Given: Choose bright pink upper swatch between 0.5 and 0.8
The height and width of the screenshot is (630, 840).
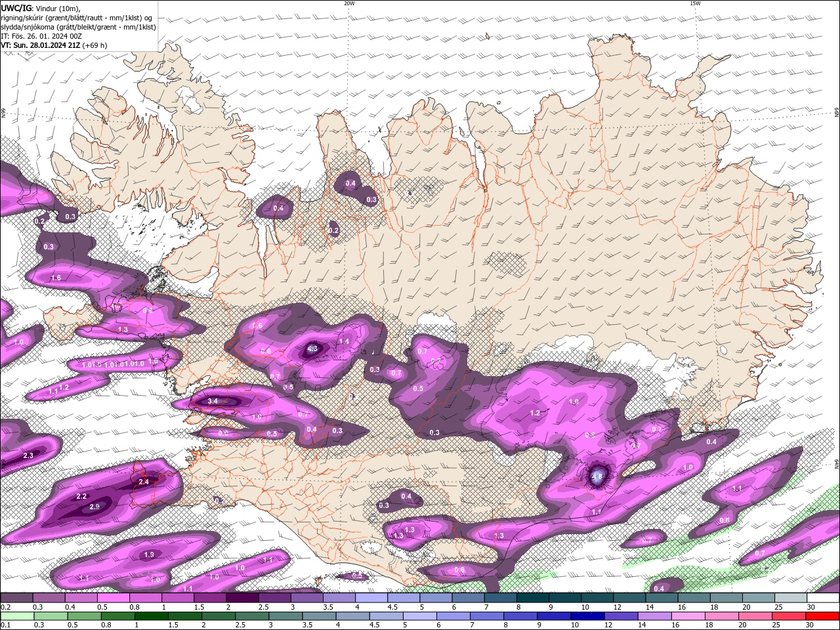Looking at the screenshot, I should tap(113, 598).
